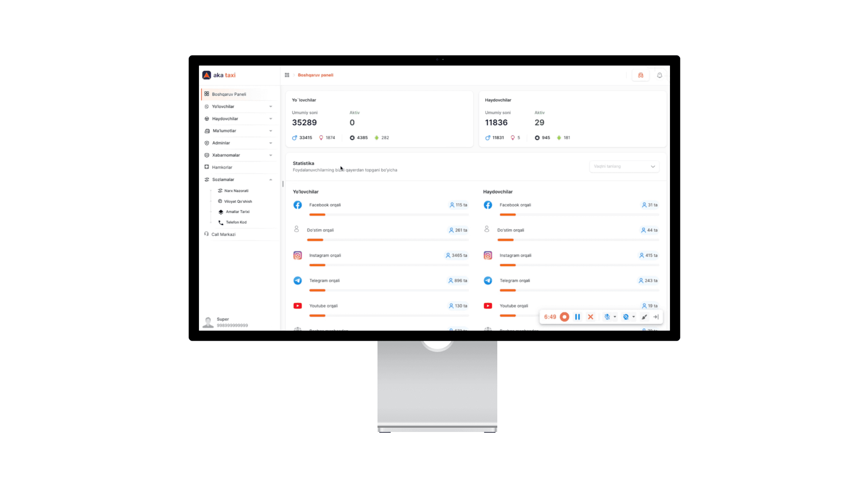Click the Do'stim orqali icon for Yo'lovchilar
This screenshot has height=488, width=868.
(x=297, y=230)
